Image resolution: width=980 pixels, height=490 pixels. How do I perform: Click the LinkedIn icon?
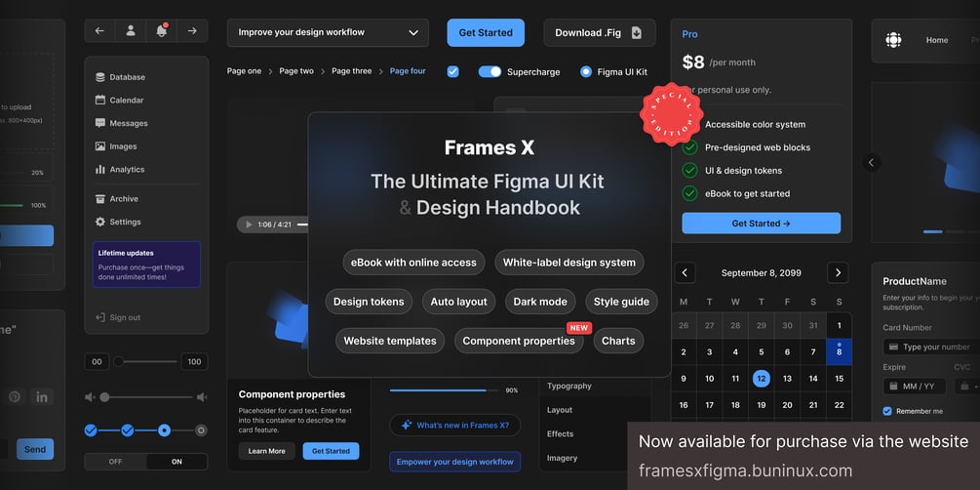click(42, 396)
